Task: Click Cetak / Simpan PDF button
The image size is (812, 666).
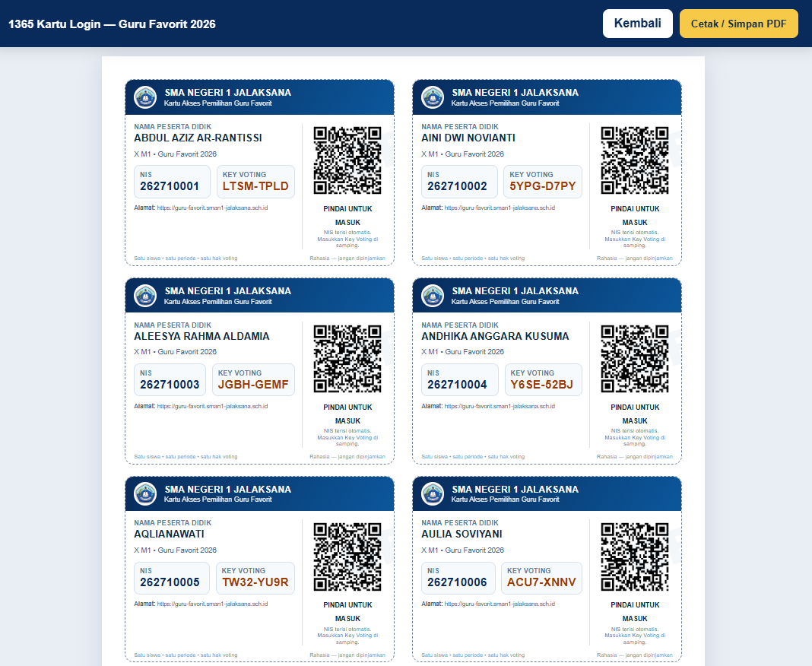Action: (x=738, y=24)
